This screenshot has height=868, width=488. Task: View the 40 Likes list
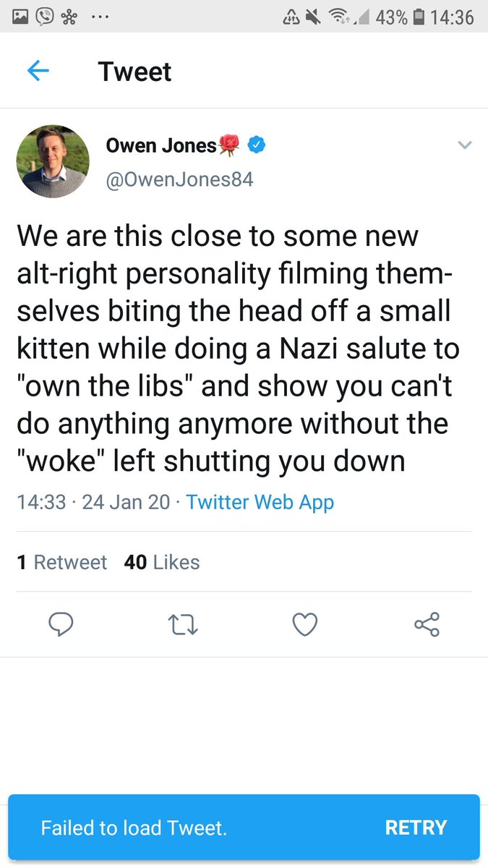(x=162, y=562)
